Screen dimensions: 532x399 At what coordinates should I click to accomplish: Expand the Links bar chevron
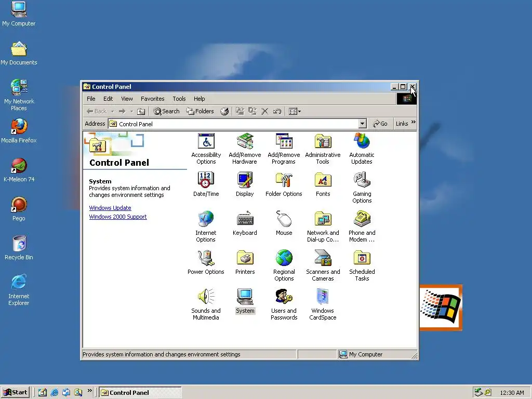click(413, 122)
